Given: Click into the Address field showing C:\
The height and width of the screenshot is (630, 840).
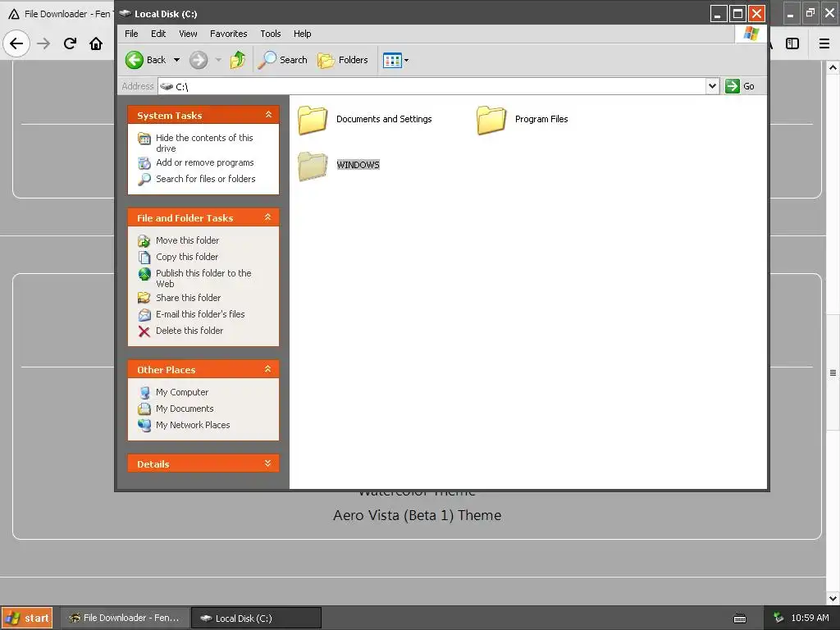Looking at the screenshot, I should tap(431, 86).
